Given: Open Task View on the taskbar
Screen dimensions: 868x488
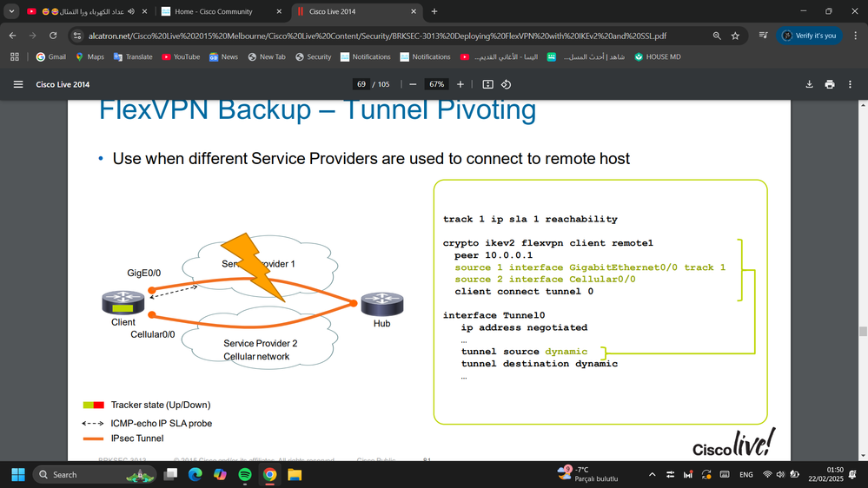Looking at the screenshot, I should (x=171, y=475).
